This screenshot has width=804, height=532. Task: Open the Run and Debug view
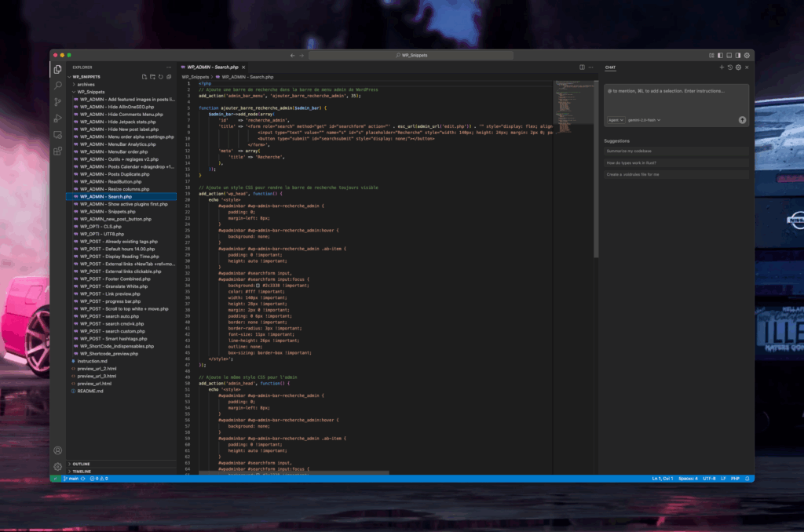[57, 118]
